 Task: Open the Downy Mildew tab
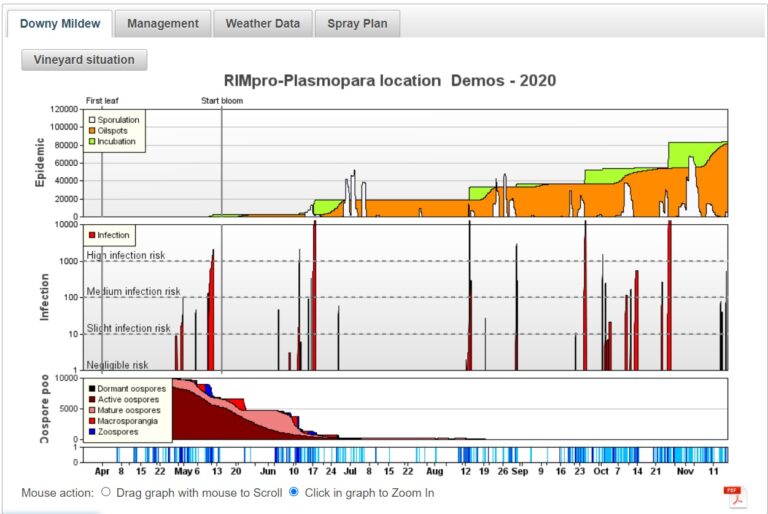[60, 24]
